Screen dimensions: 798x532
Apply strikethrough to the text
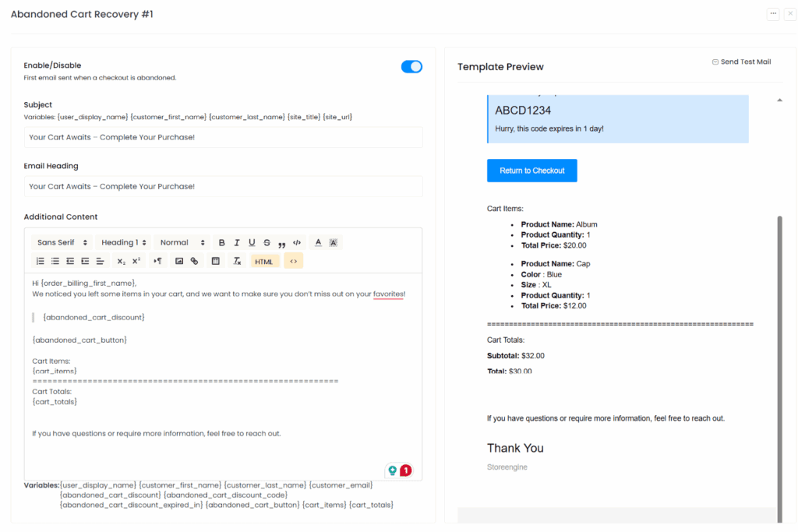tap(267, 242)
